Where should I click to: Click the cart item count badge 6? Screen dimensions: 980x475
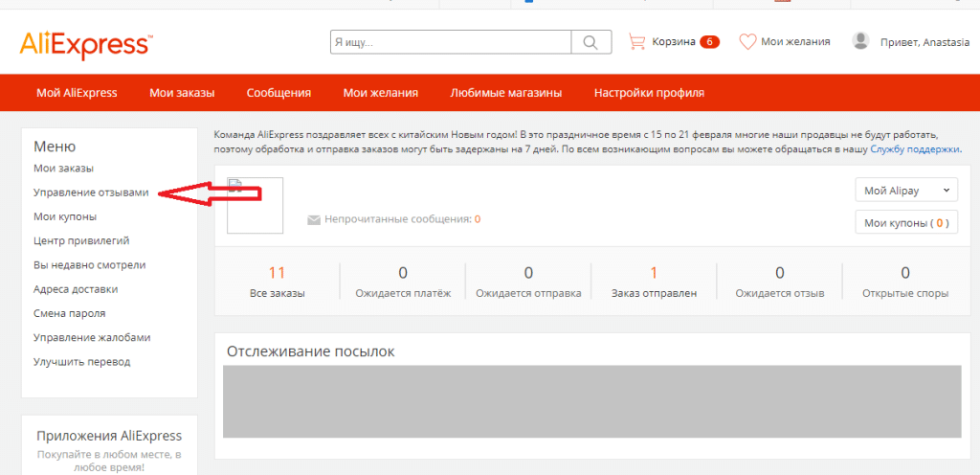tap(709, 42)
